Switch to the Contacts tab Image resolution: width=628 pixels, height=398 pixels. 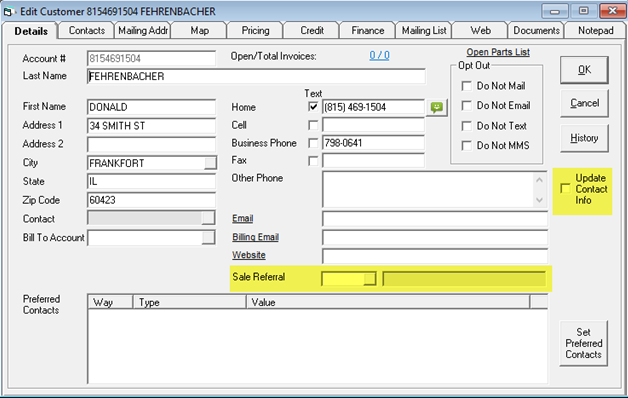click(87, 31)
